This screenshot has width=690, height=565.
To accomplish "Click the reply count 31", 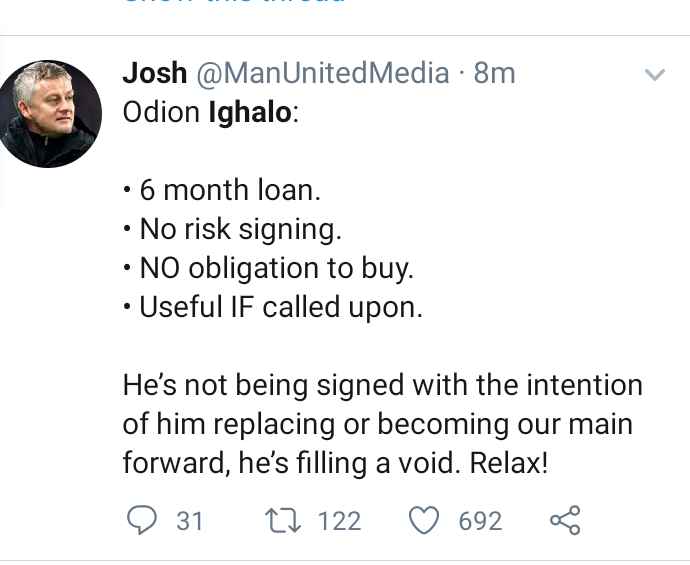I will point(190,521).
